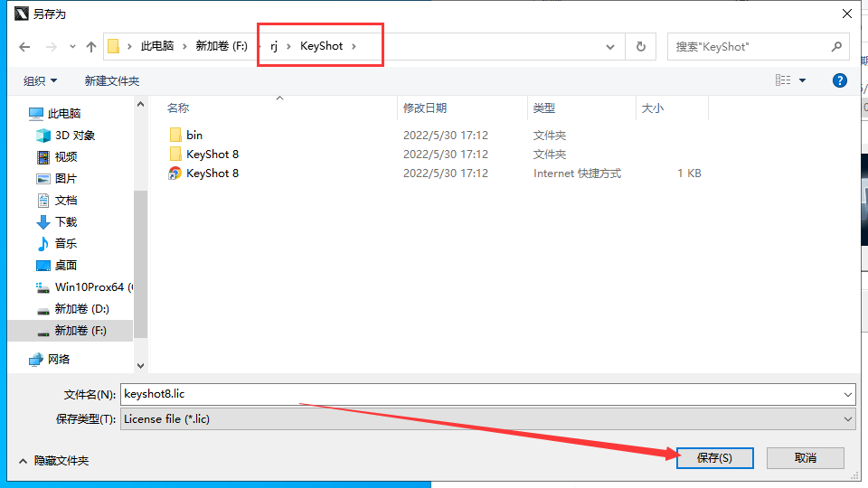Collapse folders with 隐藏文件夹
Viewport: 868px width, 488px height.
[x=53, y=460]
